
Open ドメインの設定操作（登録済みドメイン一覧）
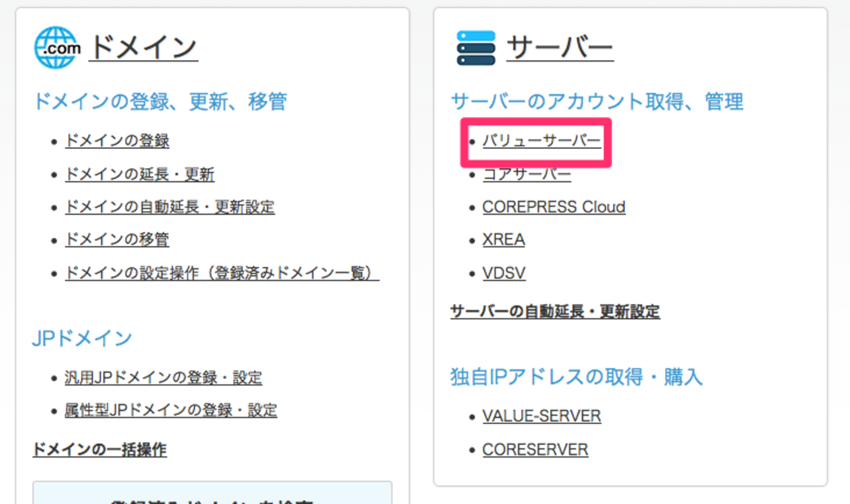(x=222, y=273)
